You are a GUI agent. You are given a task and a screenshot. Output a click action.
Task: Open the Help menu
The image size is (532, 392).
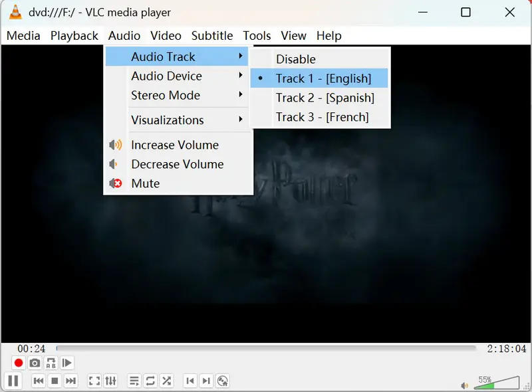pyautogui.click(x=329, y=36)
